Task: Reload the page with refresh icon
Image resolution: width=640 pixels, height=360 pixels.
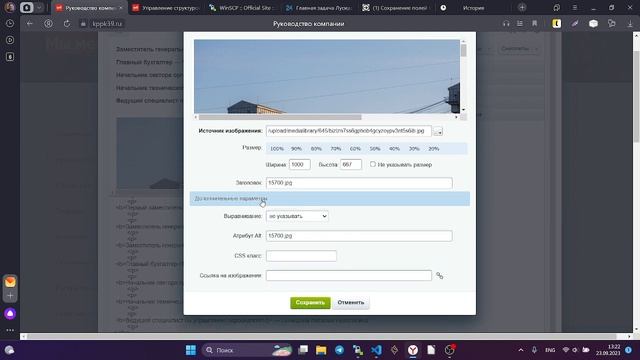Action: pyautogui.click(x=67, y=24)
